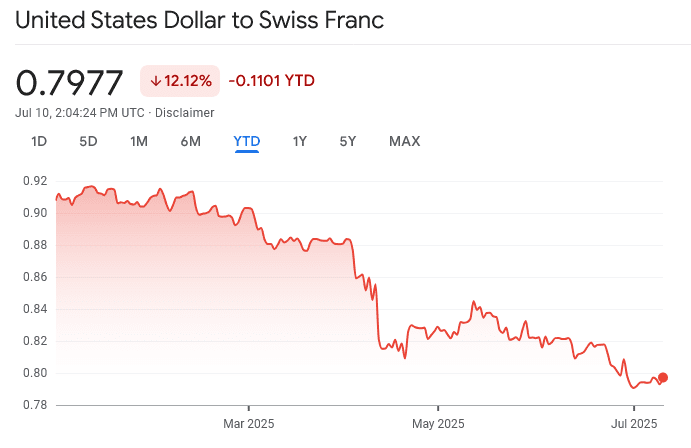Switch to the 1D time range
691x448 pixels.
coord(39,141)
